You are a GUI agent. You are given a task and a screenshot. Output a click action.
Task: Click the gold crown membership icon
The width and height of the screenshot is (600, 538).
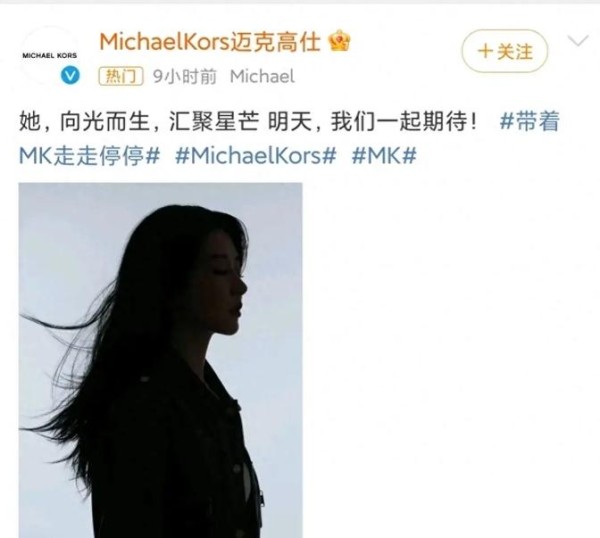pos(340,41)
